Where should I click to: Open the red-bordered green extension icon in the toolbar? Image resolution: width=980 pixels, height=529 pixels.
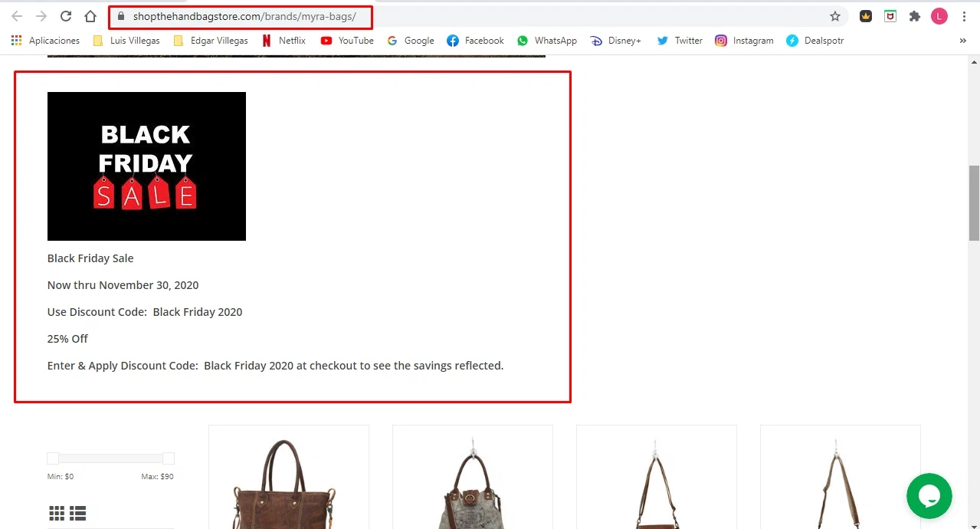(x=890, y=16)
